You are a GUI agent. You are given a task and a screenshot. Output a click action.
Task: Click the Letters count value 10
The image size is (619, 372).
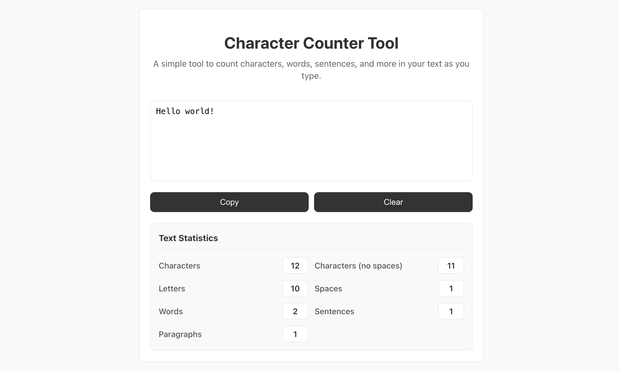295,288
